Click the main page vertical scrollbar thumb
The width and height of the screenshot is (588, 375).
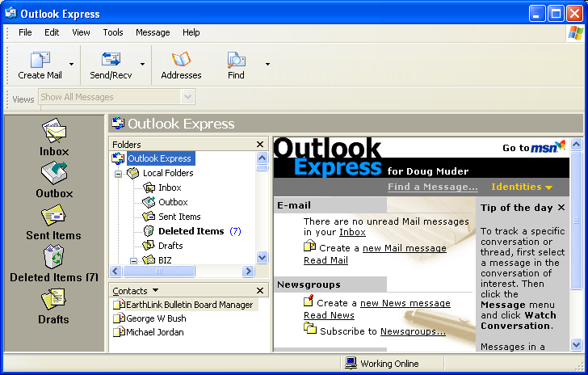point(577,221)
